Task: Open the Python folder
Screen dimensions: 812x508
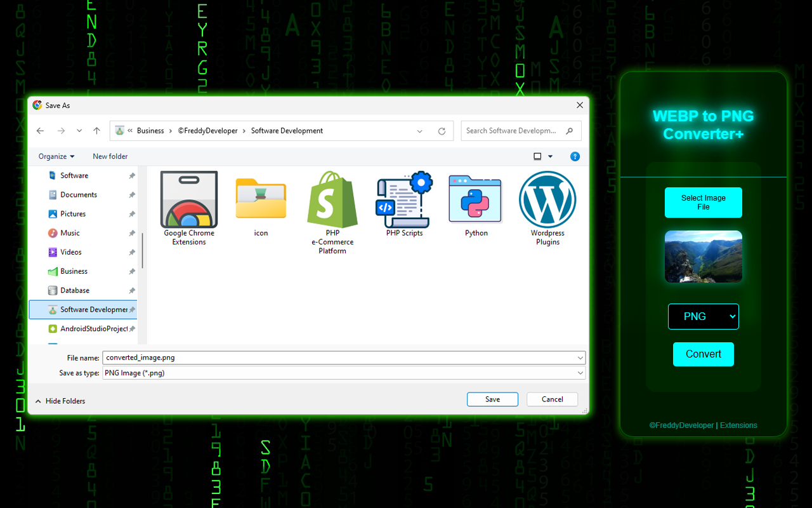Action: (x=476, y=206)
